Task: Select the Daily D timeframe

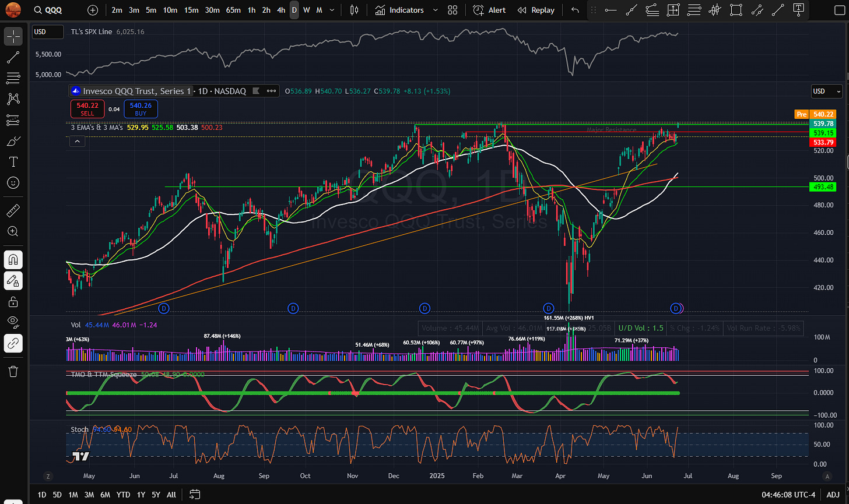Action: click(x=294, y=10)
